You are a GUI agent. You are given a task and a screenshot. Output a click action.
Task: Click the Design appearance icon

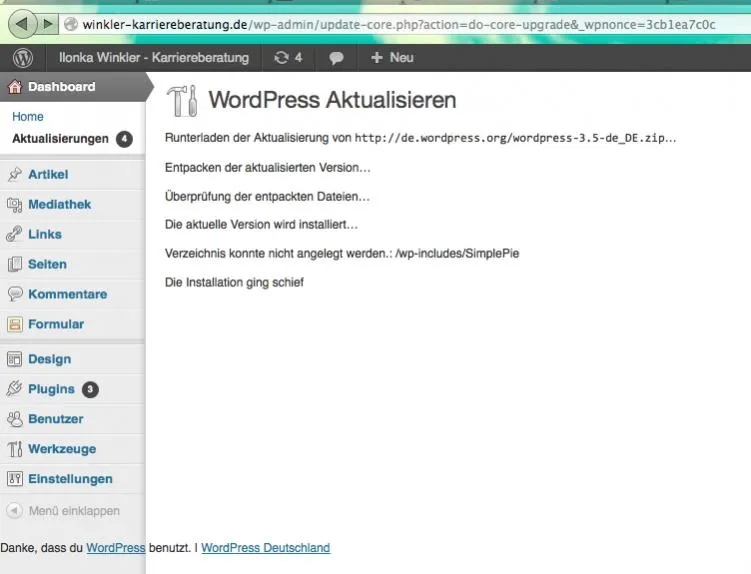point(14,359)
